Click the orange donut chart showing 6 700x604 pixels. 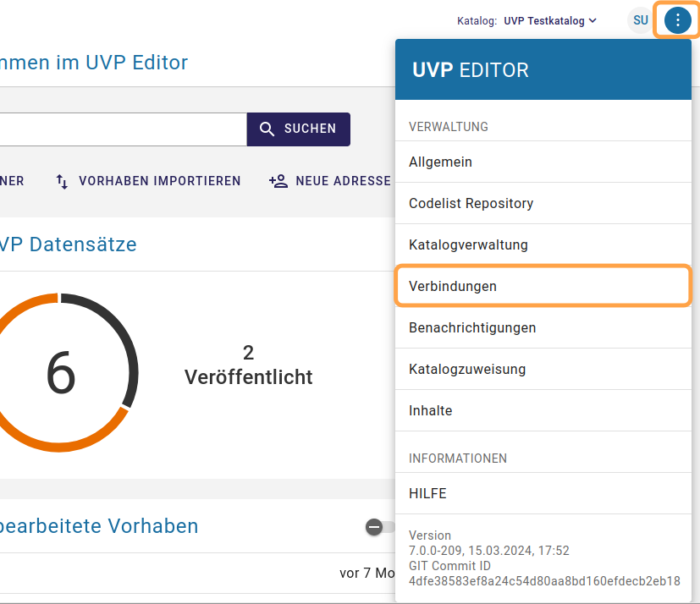tap(59, 371)
